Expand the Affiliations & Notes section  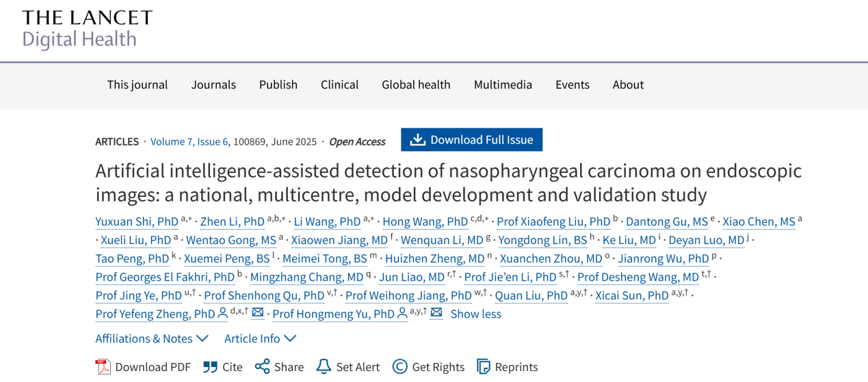click(x=152, y=338)
